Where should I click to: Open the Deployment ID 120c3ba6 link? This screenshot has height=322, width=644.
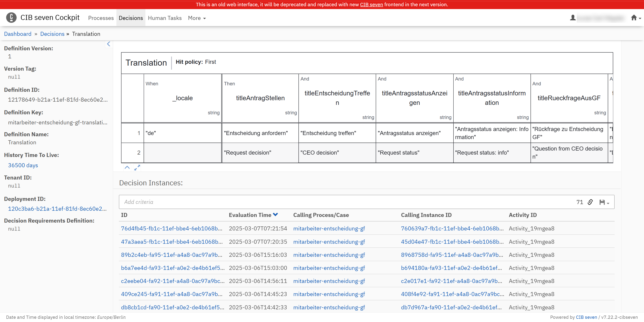tap(57, 209)
